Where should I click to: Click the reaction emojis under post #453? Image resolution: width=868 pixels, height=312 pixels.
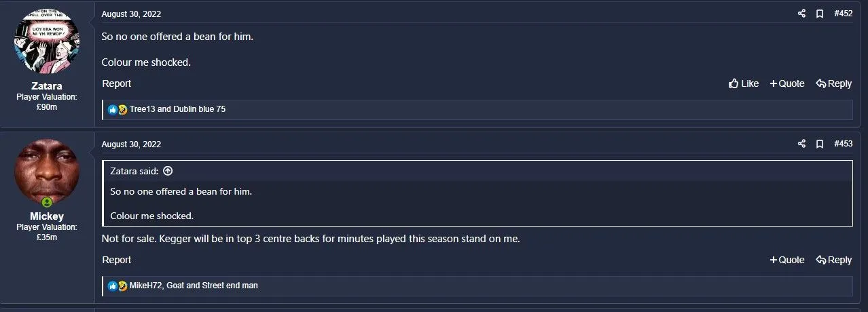[117, 286]
